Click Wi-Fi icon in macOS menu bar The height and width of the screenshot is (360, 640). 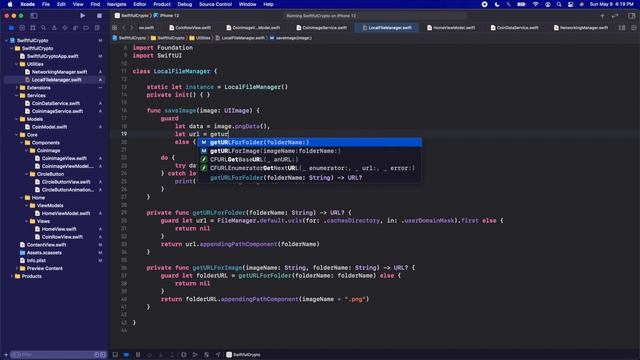click(536, 4)
